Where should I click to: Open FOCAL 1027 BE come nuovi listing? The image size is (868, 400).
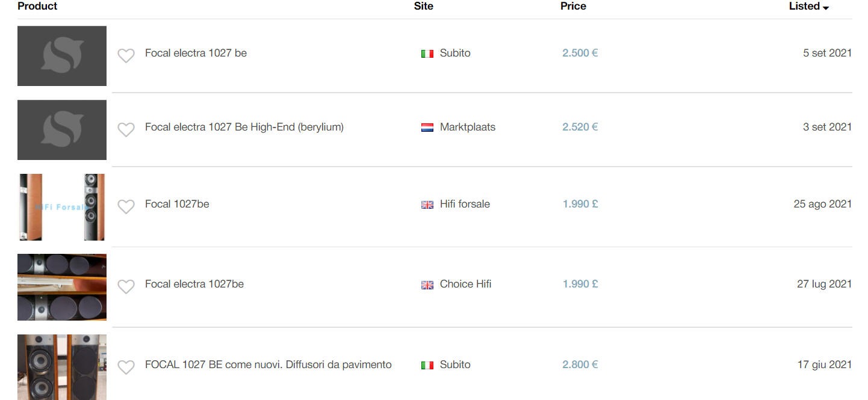click(x=268, y=365)
